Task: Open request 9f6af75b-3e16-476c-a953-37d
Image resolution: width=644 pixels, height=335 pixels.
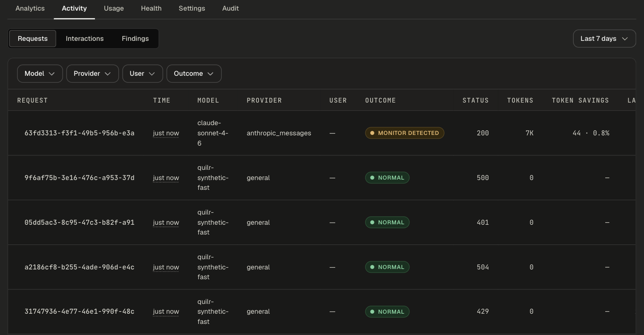Action: click(79, 178)
